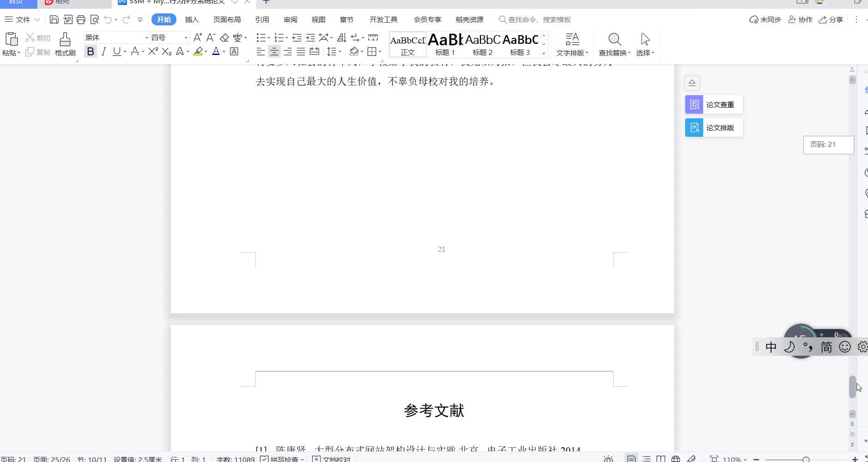Switch to the 审阅 ribbon tab

point(290,19)
